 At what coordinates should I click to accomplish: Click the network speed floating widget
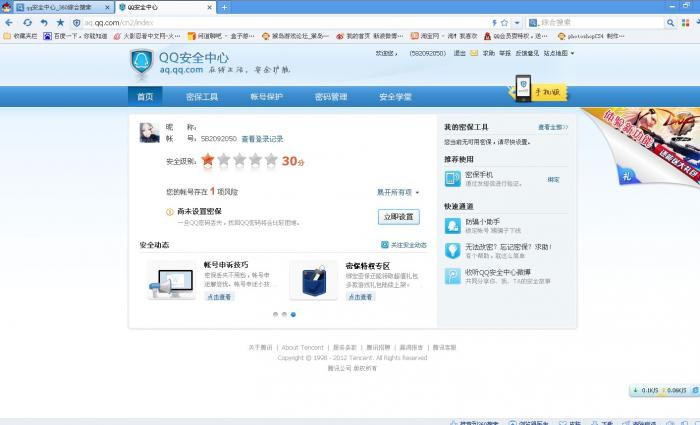click(664, 390)
